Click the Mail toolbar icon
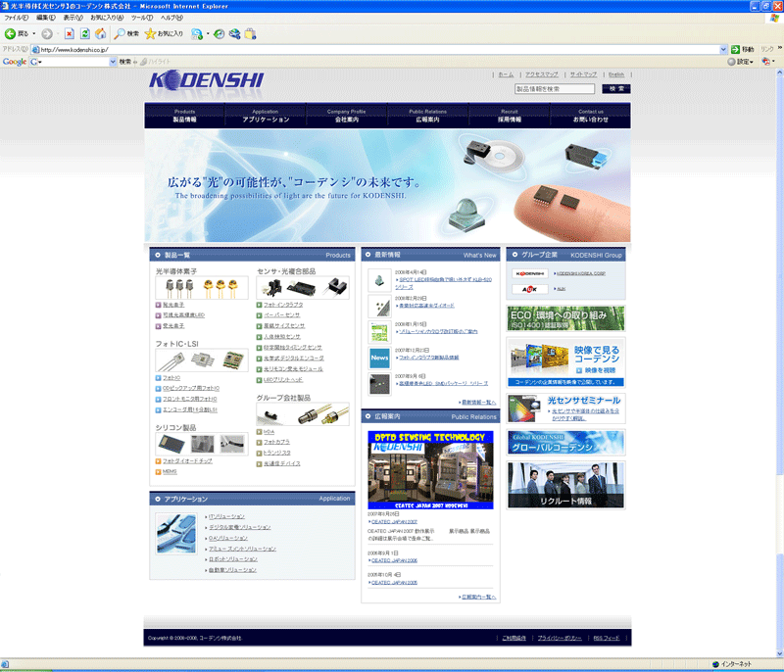 [234, 33]
